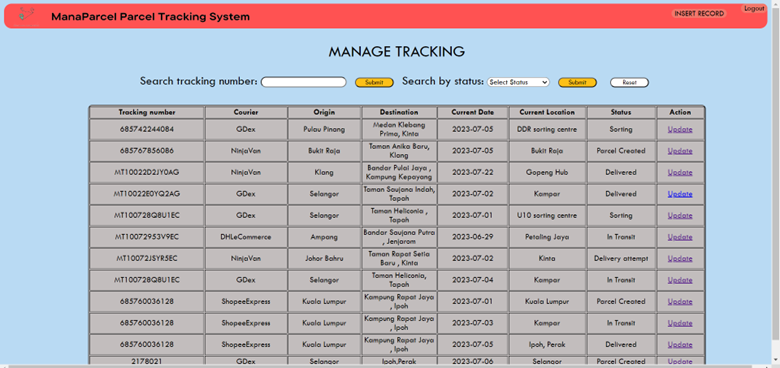Viewport: 780px width, 368px height.
Task: Select tracking number MT10022E0YQ2AG cell
Action: click(147, 194)
